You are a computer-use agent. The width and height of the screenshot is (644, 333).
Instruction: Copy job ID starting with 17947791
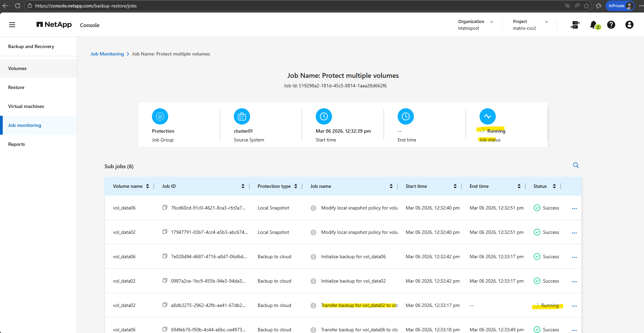click(165, 232)
